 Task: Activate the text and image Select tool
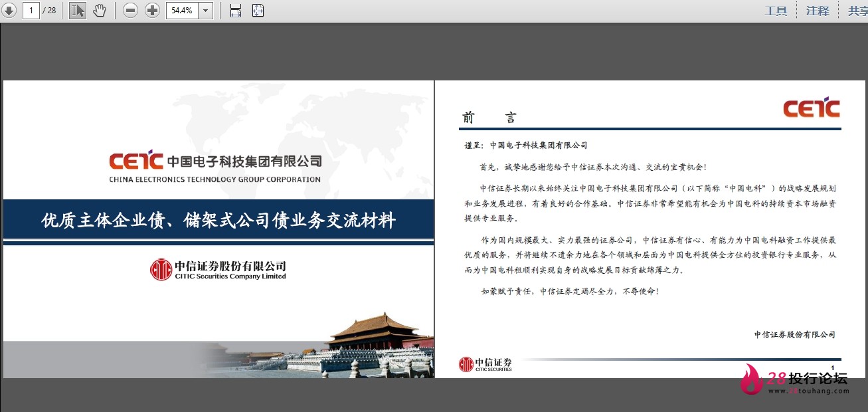coord(78,11)
